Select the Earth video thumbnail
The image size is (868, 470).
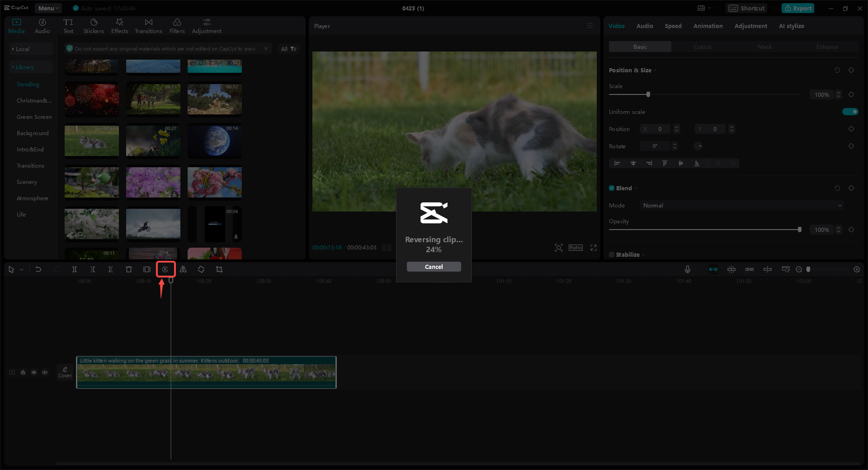tap(215, 141)
